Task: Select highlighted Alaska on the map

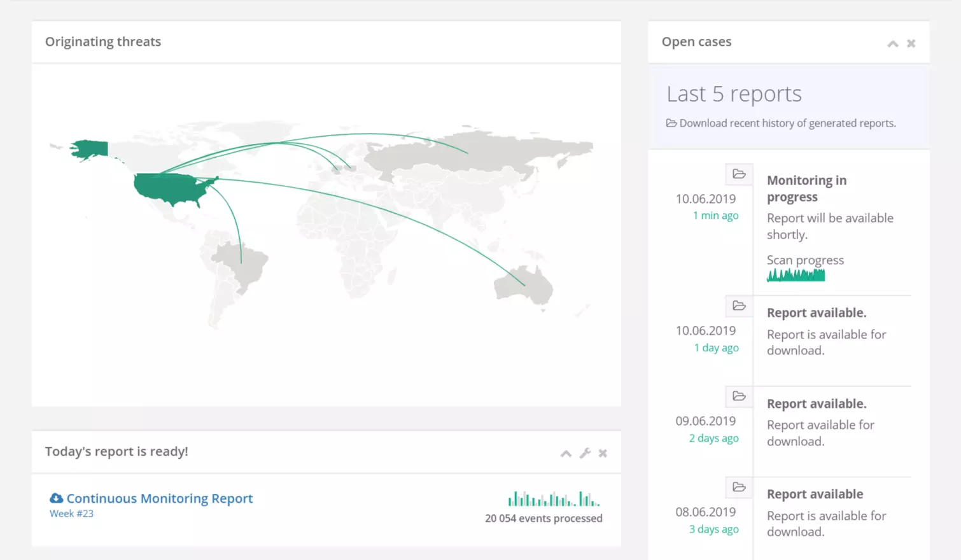Action: pos(89,150)
